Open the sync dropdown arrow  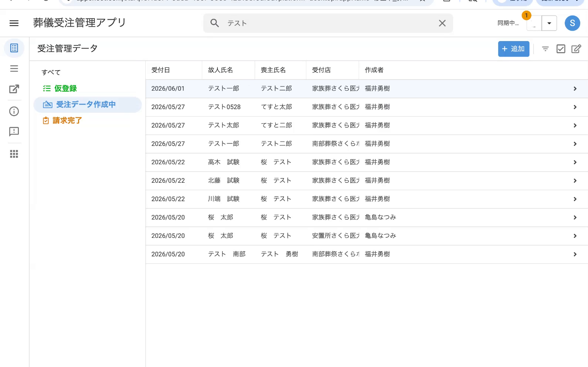(549, 23)
